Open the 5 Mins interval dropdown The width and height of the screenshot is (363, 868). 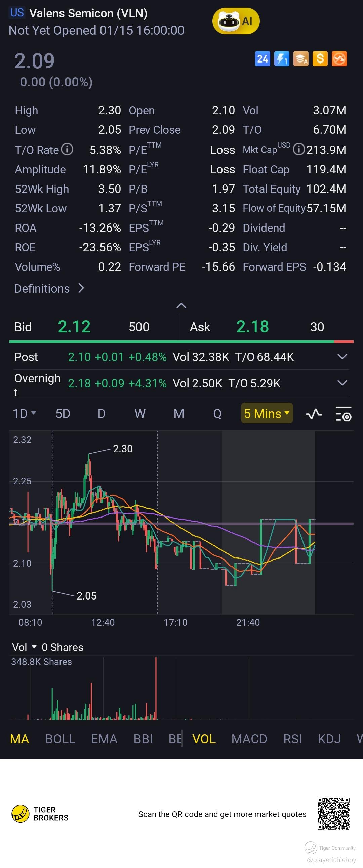[x=267, y=413]
